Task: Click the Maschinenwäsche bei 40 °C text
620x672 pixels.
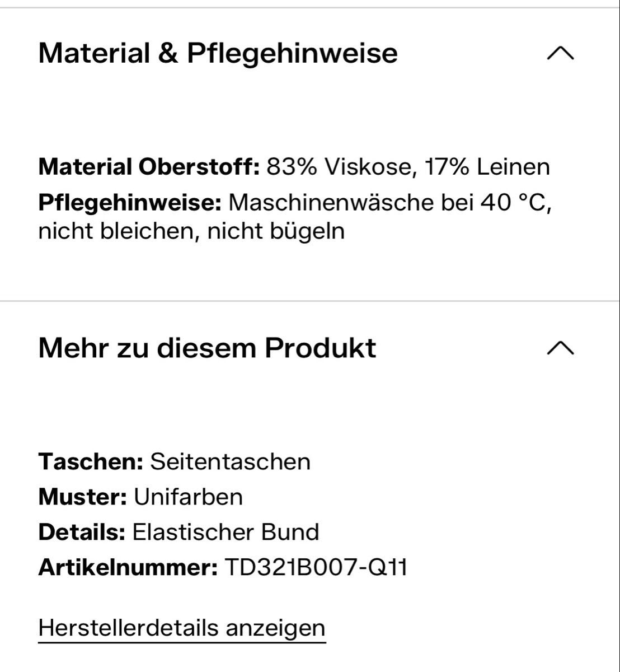Action: click(x=391, y=203)
